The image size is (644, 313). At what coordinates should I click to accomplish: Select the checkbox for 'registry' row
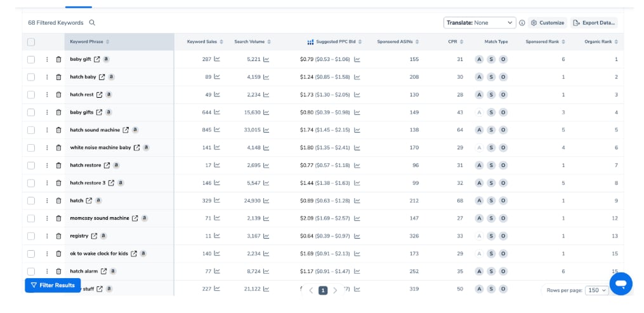[x=31, y=236]
